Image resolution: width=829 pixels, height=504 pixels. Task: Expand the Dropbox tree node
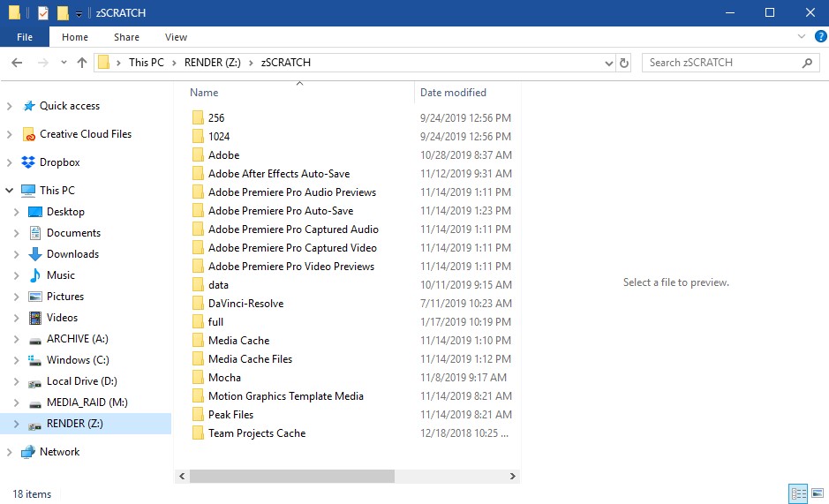(x=10, y=162)
